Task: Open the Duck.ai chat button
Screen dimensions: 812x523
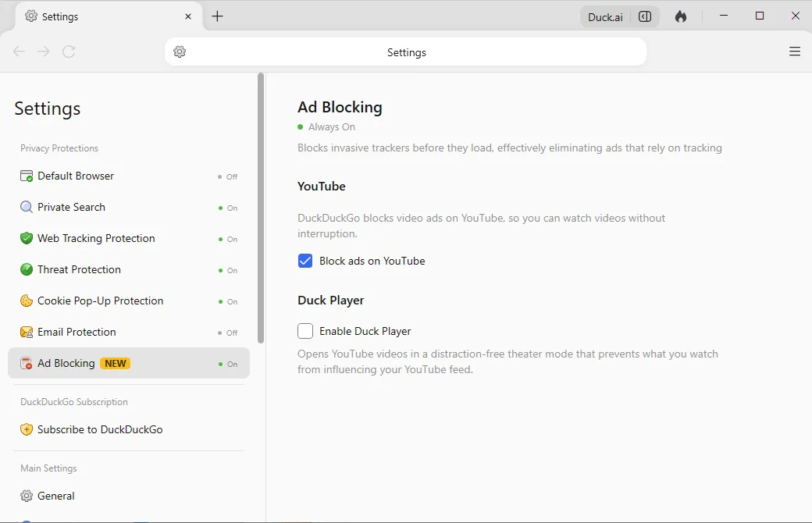Action: point(605,17)
